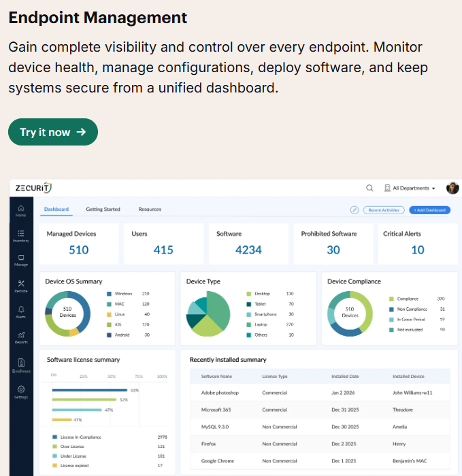Click the Installed Device column header
This screenshot has width=462, height=476.
pos(408,377)
